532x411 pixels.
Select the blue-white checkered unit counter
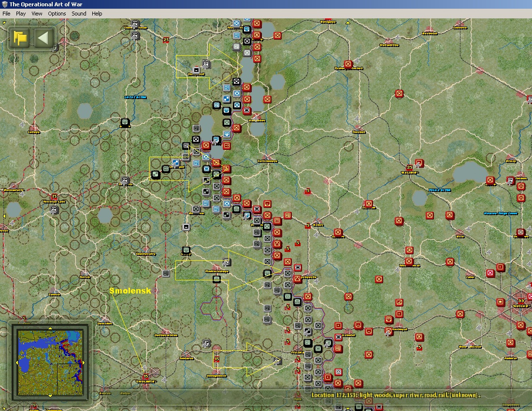[227, 99]
